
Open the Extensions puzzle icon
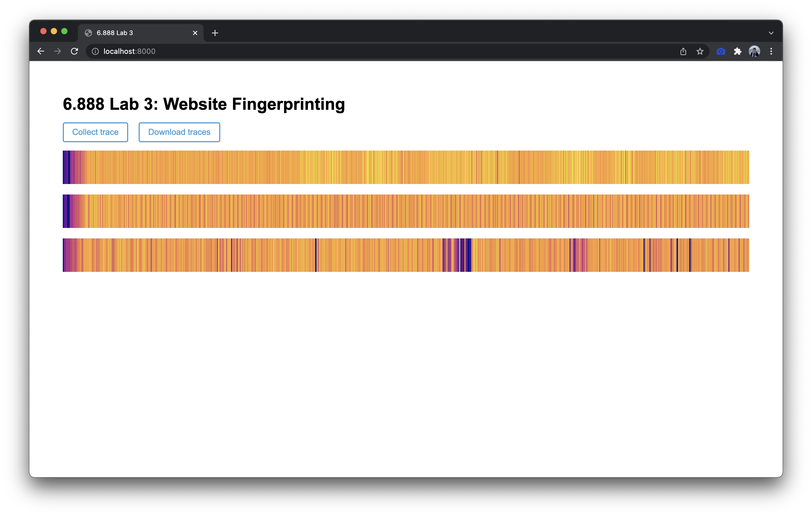click(x=737, y=51)
